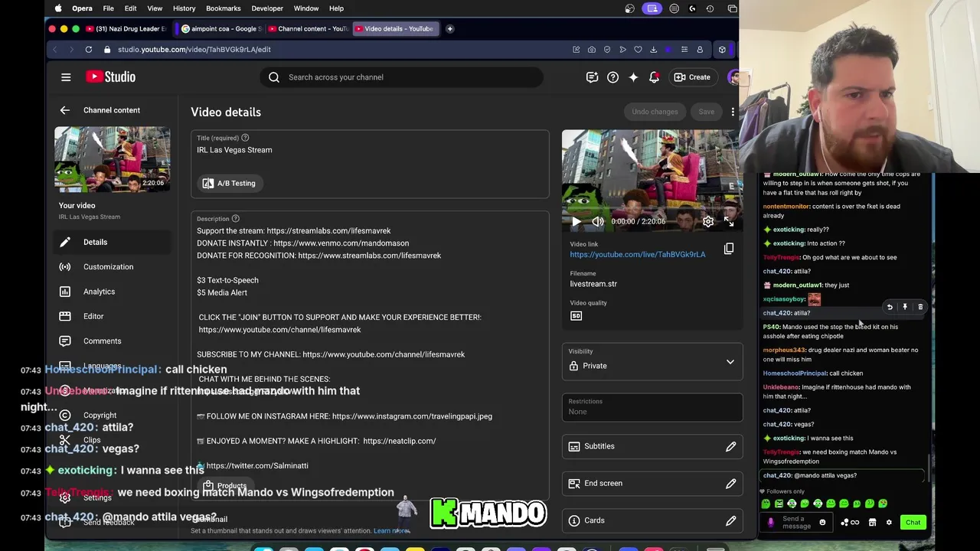Open the three-dot video options menu
The width and height of the screenshot is (980, 551).
pos(733,112)
